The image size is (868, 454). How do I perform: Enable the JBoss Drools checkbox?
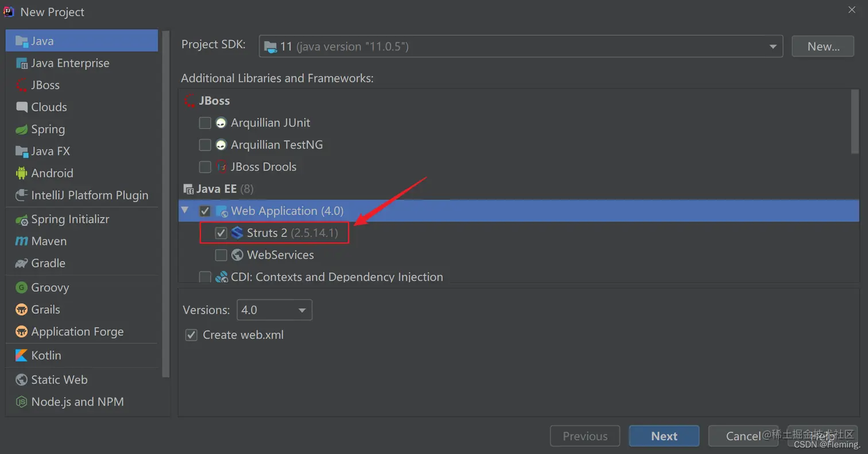(x=205, y=167)
